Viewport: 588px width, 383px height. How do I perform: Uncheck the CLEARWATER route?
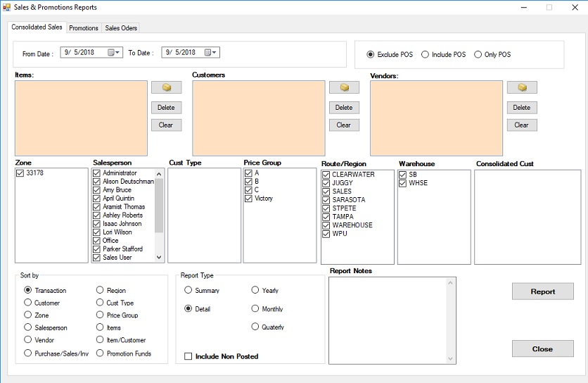pyautogui.click(x=326, y=175)
